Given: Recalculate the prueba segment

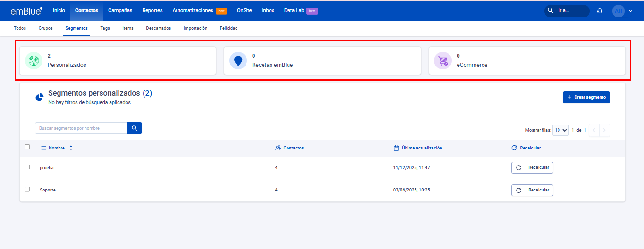Looking at the screenshot, I should [x=532, y=168].
